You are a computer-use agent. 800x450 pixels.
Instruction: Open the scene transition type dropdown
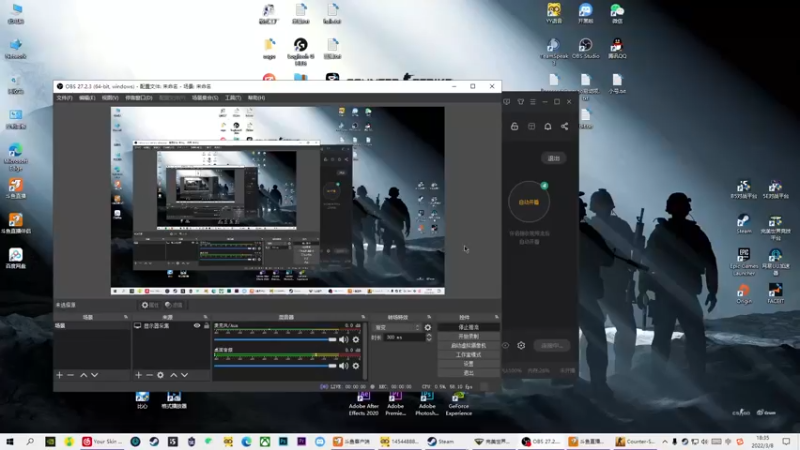[x=397, y=328]
